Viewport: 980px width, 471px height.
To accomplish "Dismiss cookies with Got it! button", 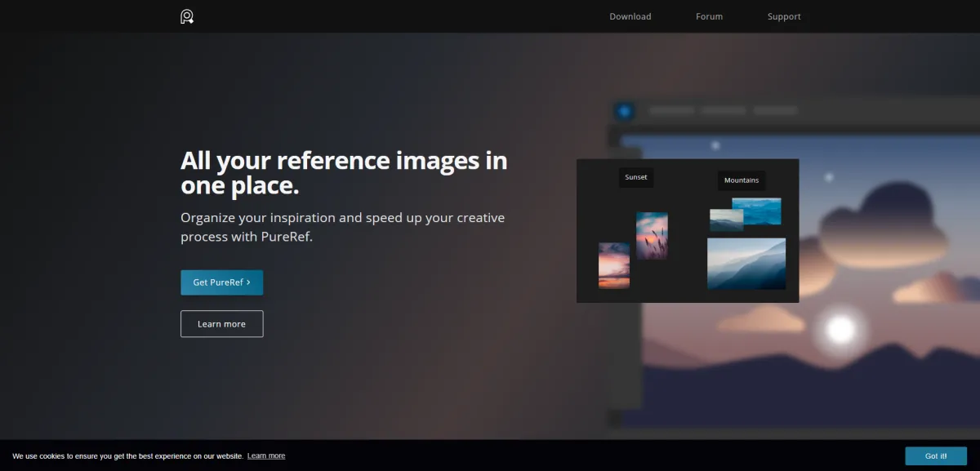I will click(936, 456).
